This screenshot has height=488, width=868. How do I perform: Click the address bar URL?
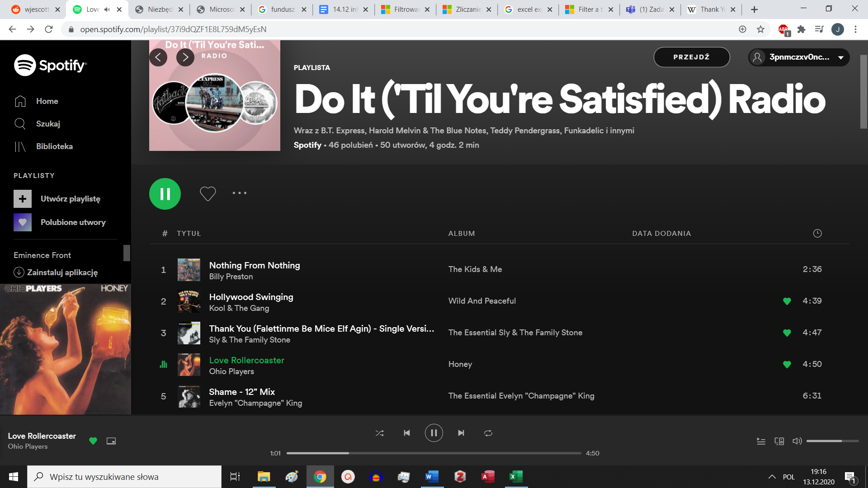[x=173, y=29]
